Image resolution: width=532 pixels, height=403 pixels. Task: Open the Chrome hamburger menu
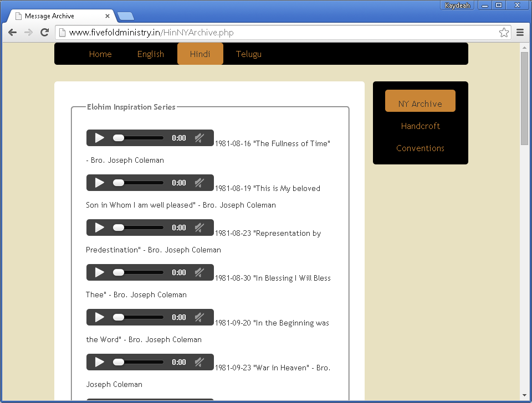coord(520,33)
